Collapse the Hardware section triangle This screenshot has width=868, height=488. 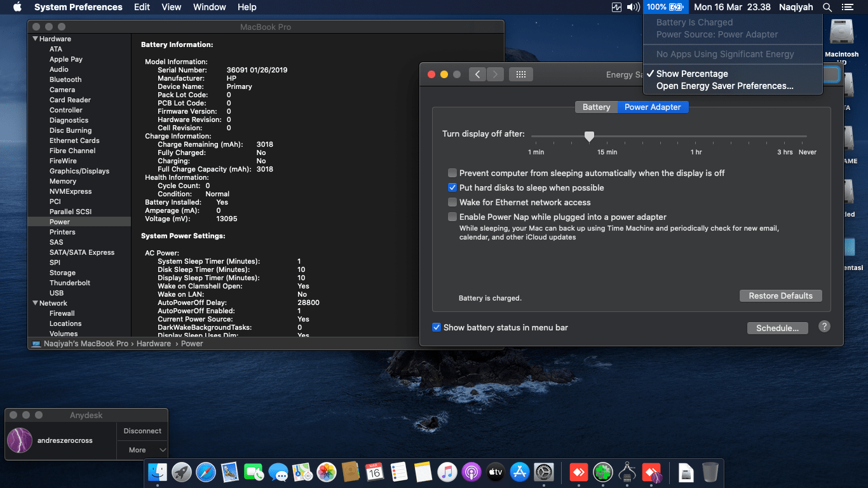click(36, 39)
